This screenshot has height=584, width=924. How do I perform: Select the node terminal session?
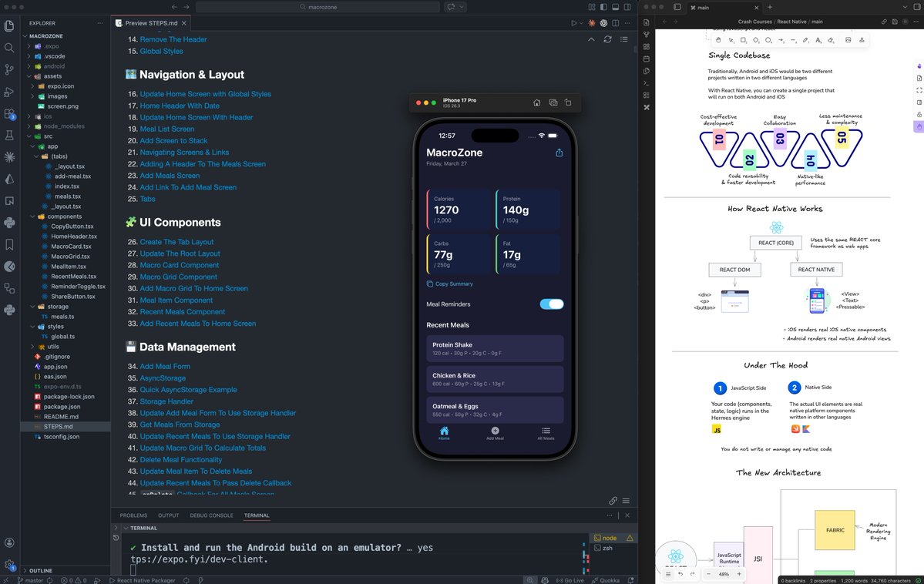613,538
